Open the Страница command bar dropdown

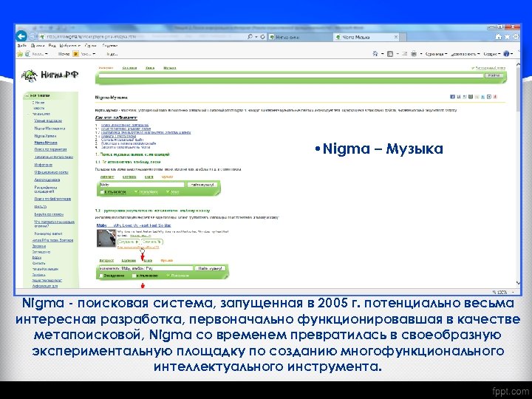436,54
